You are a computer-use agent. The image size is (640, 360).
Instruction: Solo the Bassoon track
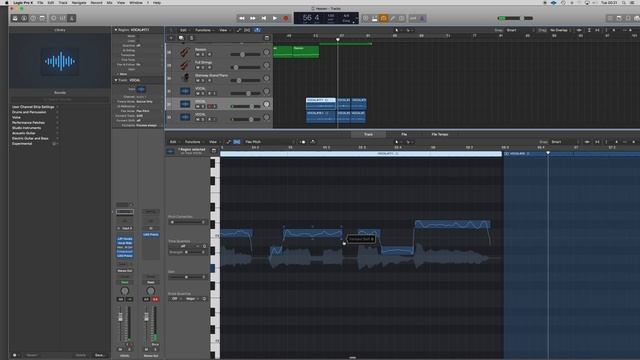coord(203,55)
